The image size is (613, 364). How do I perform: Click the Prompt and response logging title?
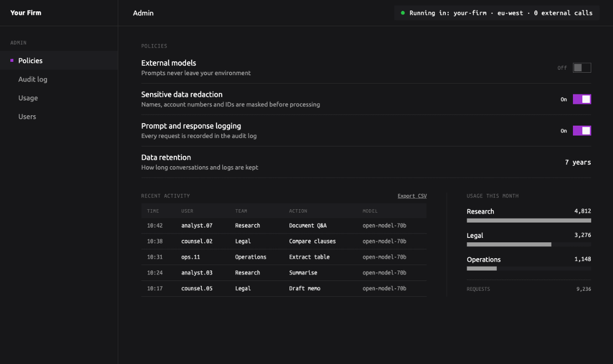pyautogui.click(x=191, y=126)
